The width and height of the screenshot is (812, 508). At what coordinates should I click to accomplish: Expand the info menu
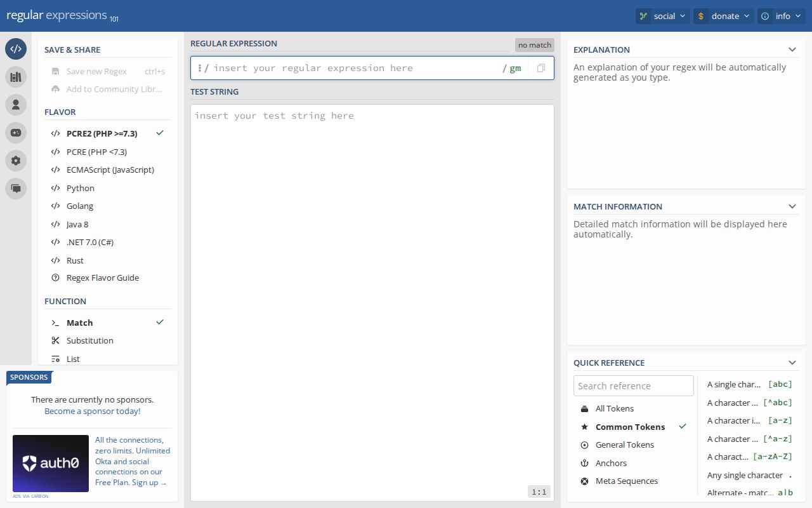[781, 16]
